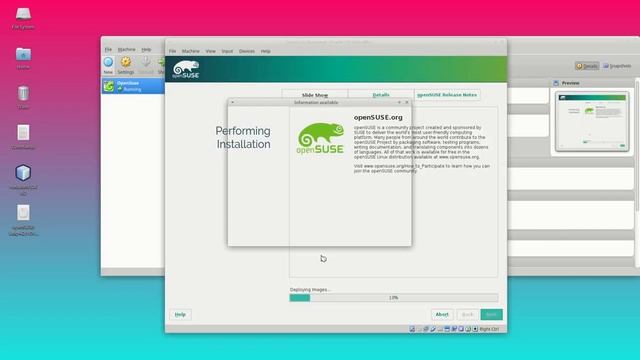Open the View menu in VM window

[211, 51]
